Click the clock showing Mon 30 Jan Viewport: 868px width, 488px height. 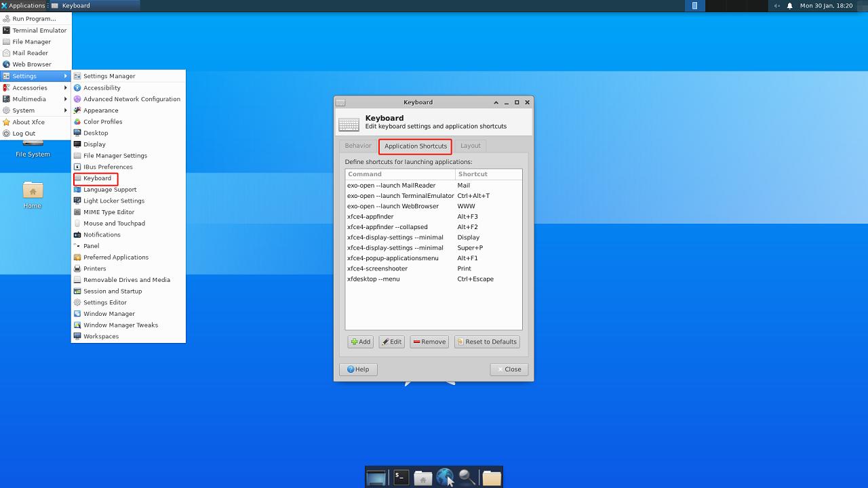click(826, 5)
